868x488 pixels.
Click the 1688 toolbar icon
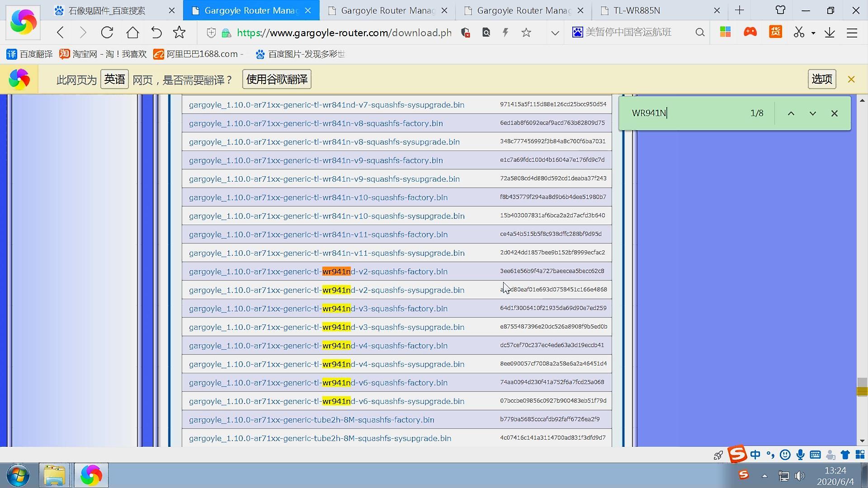click(159, 54)
